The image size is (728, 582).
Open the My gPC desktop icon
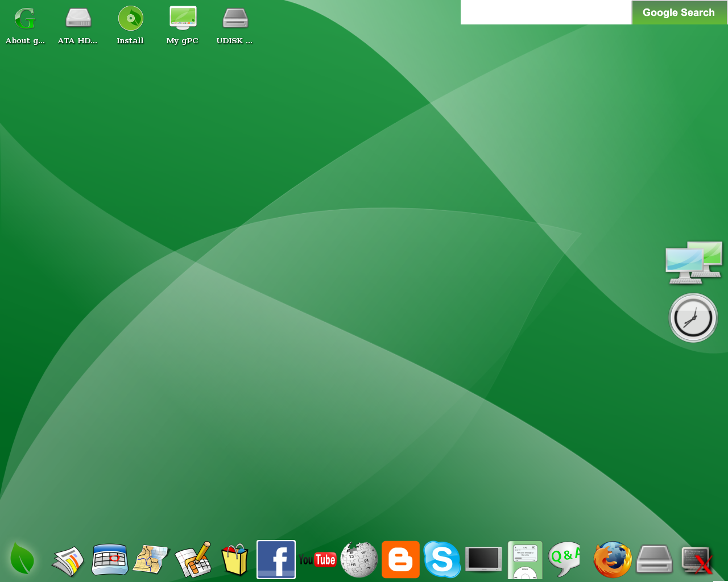183,25
